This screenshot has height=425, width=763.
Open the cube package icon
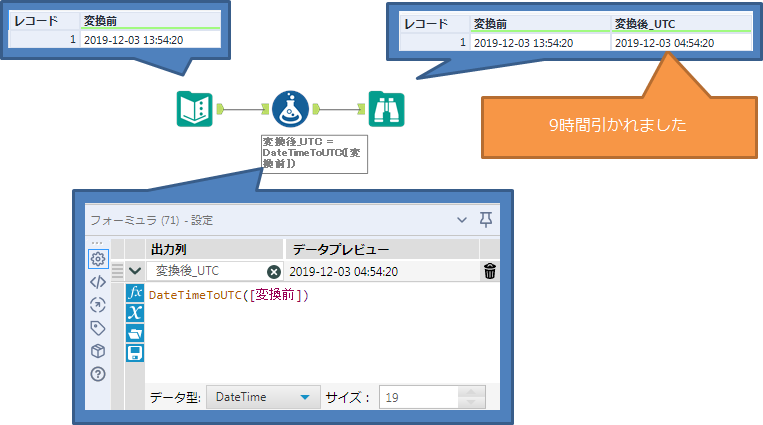pyautogui.click(x=98, y=351)
